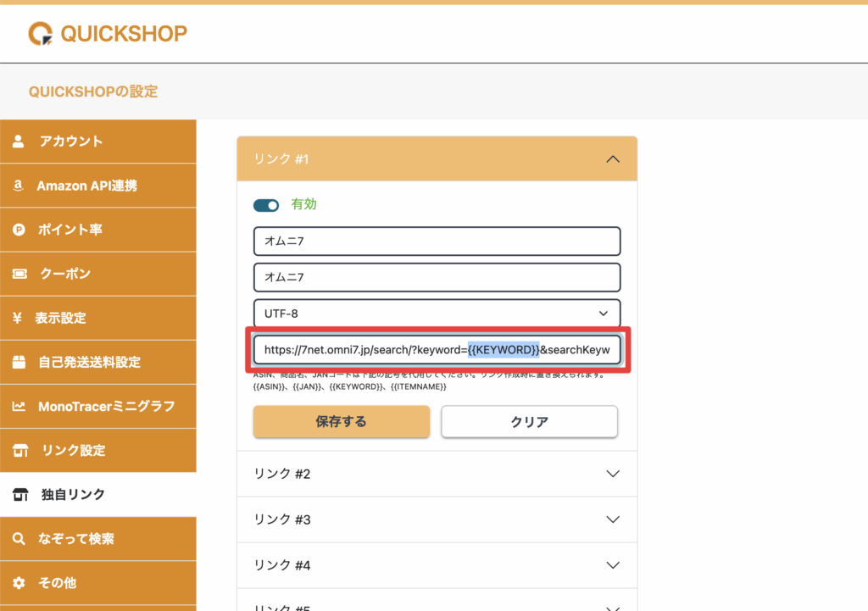Expand the リンク #3 section
The image size is (868, 611).
(x=437, y=519)
